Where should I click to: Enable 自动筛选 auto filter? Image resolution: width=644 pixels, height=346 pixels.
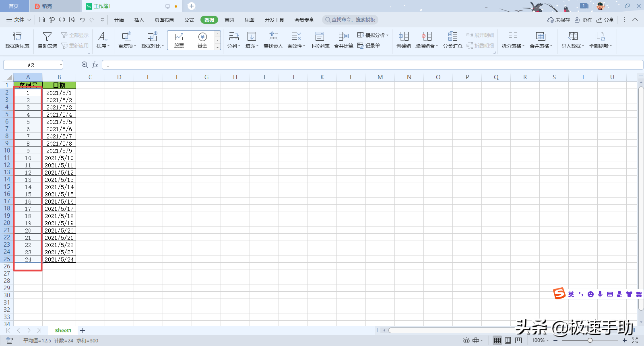click(x=47, y=41)
